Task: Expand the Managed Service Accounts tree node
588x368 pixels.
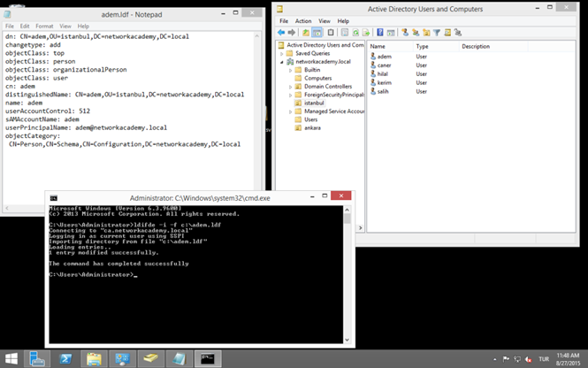Action: coord(290,111)
